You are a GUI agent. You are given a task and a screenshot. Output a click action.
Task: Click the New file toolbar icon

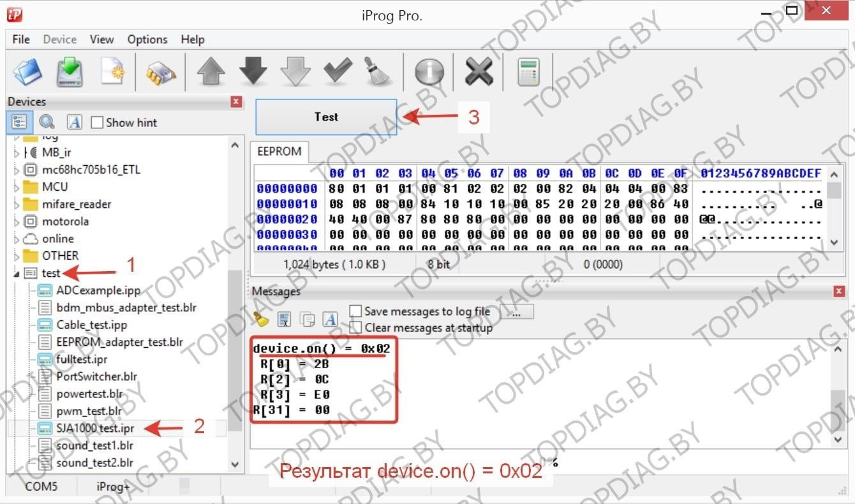pyautogui.click(x=113, y=71)
